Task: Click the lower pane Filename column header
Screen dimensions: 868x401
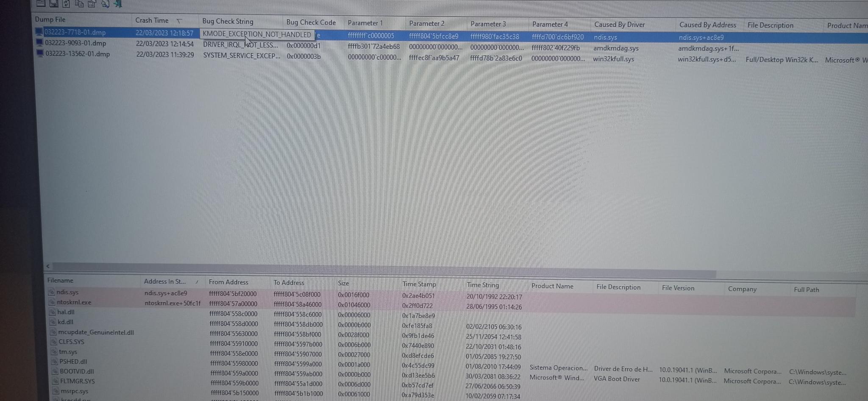Action: (60, 280)
